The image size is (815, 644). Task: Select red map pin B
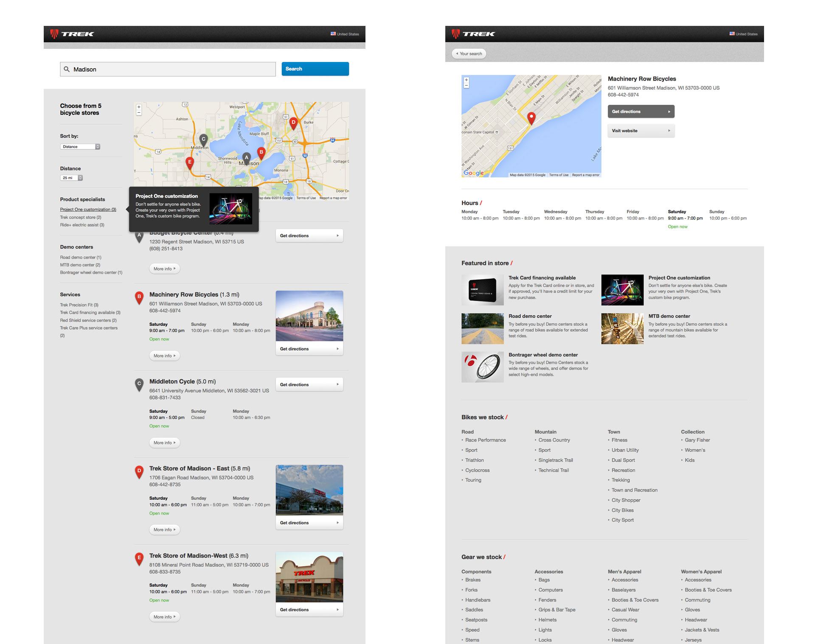pyautogui.click(x=261, y=153)
